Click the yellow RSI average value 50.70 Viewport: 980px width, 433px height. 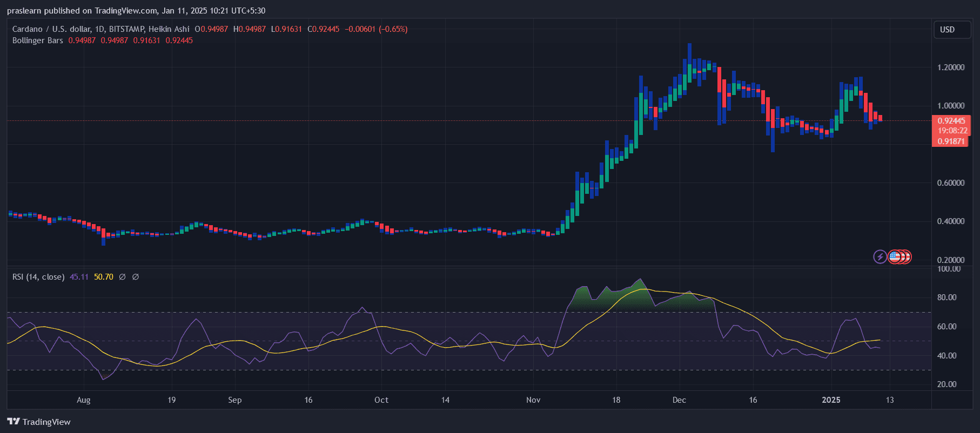(x=104, y=277)
